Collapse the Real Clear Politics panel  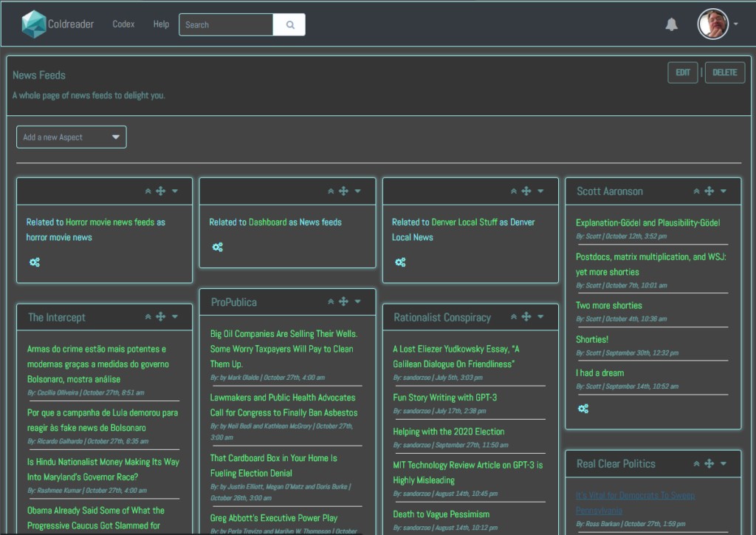(x=696, y=463)
